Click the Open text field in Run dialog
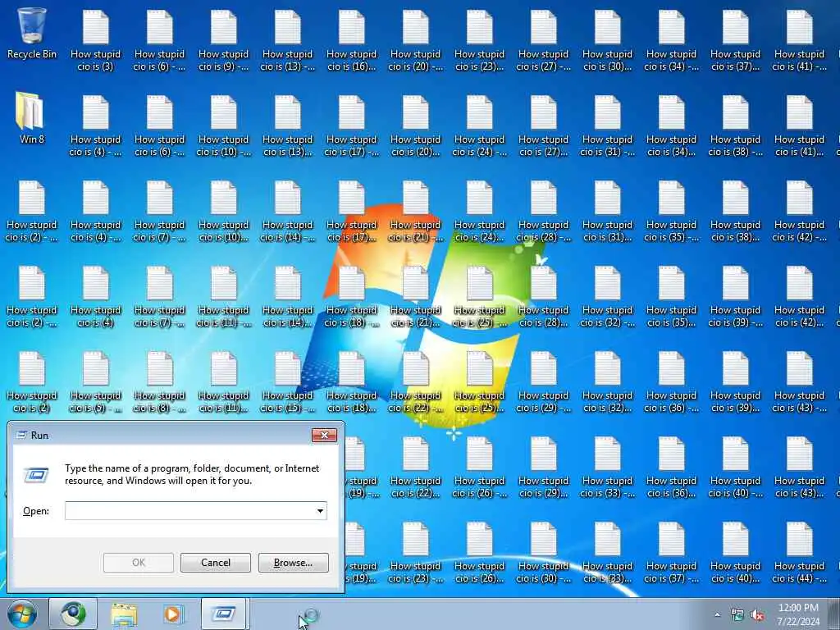Viewport: 840px width, 630px height. [x=189, y=510]
